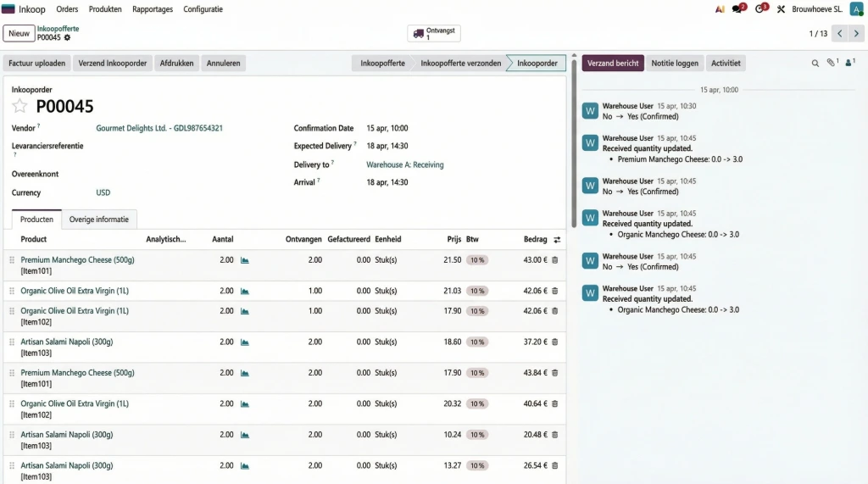
Task: Click the search messages magnifier icon
Action: [815, 63]
